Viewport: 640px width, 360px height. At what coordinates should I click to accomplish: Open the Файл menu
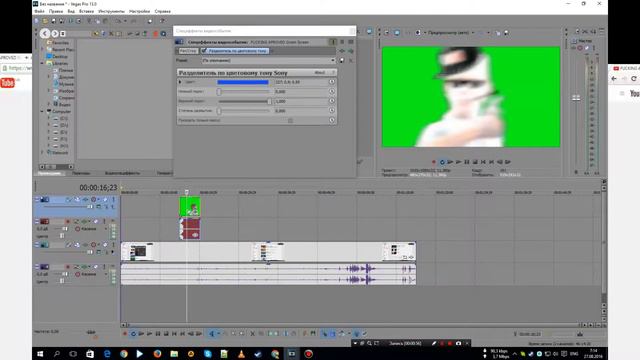pyautogui.click(x=40, y=11)
